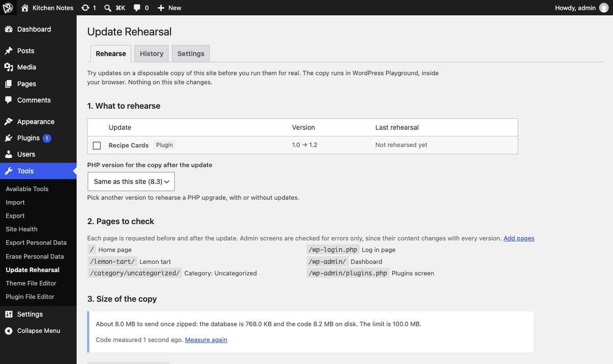Click the Pages icon in sidebar
Screen dimensions: 613x364
[9, 84]
